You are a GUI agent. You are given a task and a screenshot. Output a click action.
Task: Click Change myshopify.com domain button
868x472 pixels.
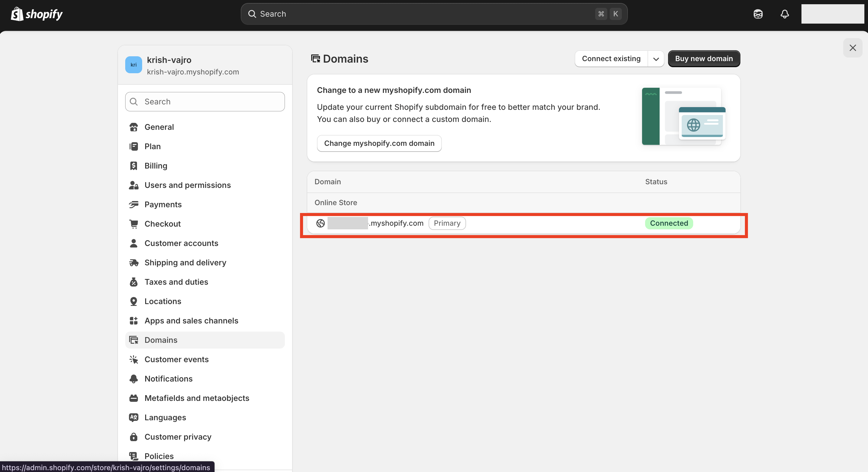[x=379, y=143]
